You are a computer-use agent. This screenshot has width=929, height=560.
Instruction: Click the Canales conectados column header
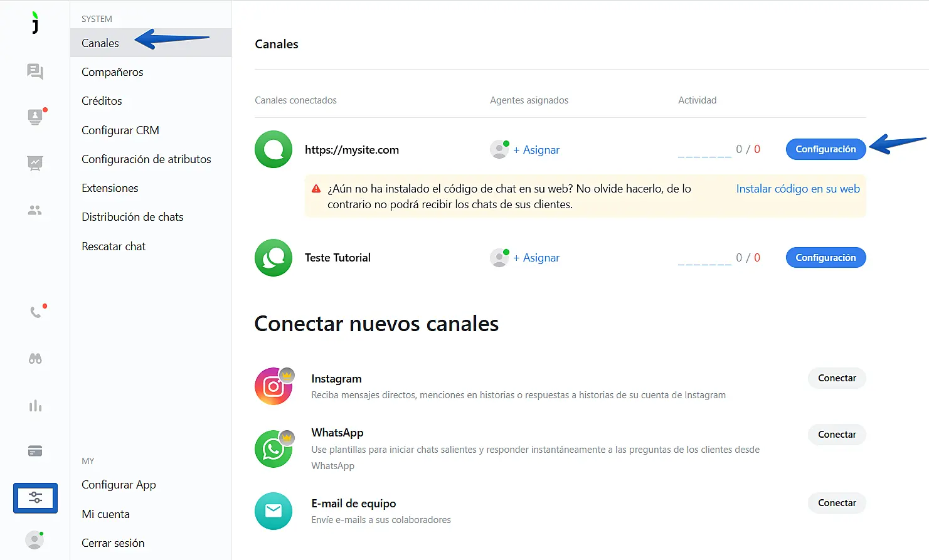point(295,100)
